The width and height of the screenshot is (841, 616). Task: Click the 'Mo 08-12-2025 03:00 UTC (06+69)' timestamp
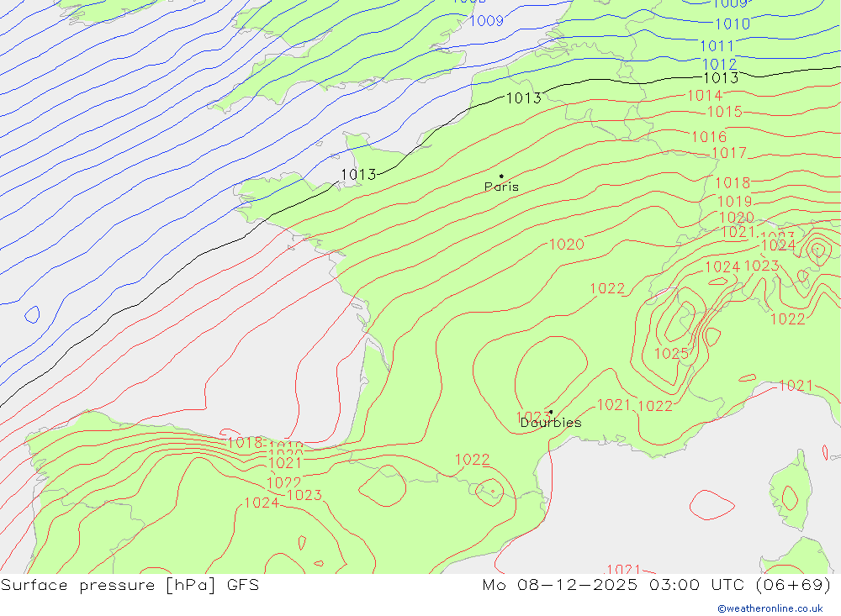click(657, 585)
